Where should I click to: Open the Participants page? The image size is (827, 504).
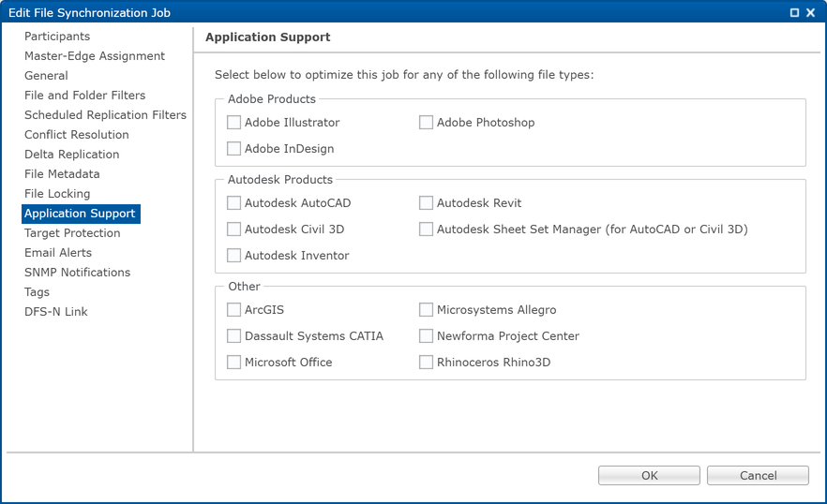(x=57, y=37)
